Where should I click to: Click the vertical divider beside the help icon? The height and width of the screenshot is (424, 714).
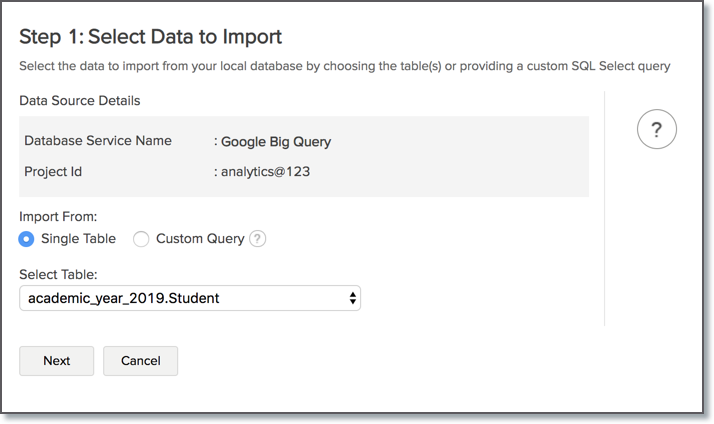[x=605, y=208]
